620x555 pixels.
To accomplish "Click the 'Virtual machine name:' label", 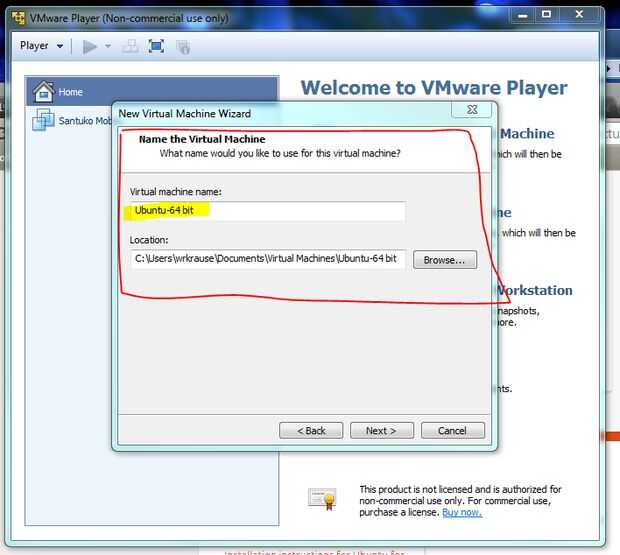I will (x=176, y=192).
